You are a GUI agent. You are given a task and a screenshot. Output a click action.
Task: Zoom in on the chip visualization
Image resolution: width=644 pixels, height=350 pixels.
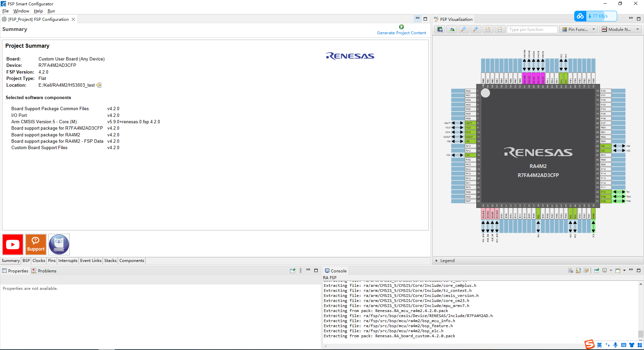click(x=476, y=30)
